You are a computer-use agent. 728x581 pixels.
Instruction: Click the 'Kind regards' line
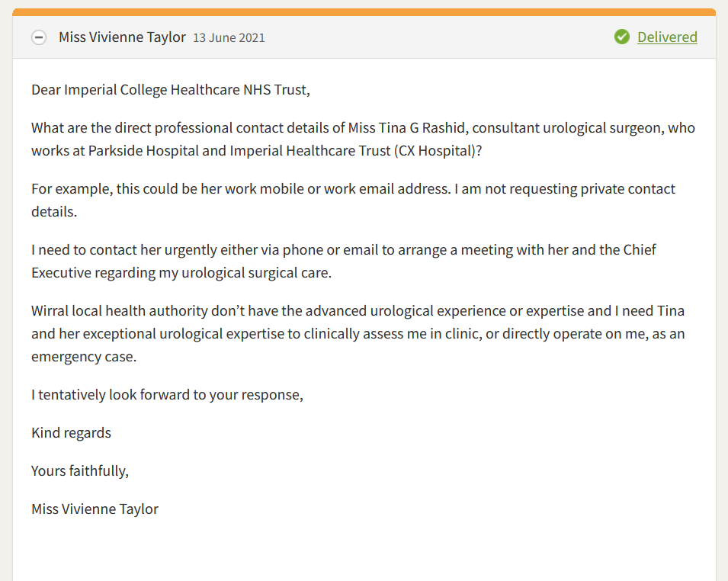coord(71,433)
